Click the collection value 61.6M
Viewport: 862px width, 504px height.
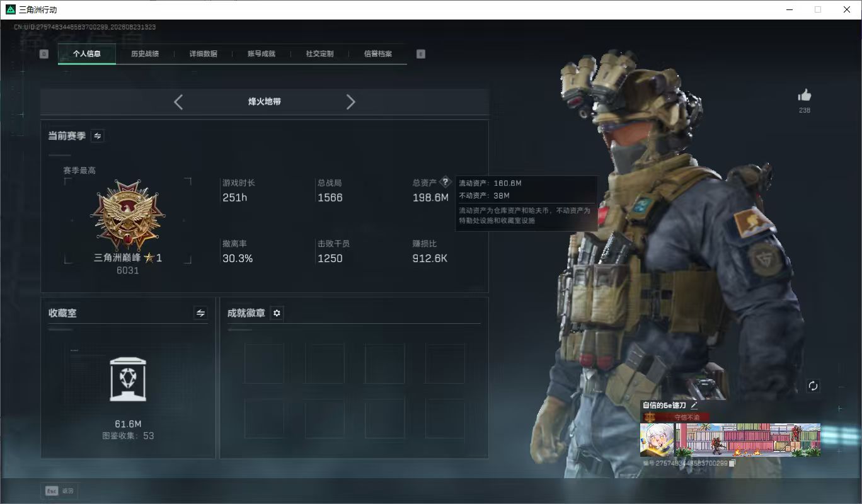[x=128, y=424]
